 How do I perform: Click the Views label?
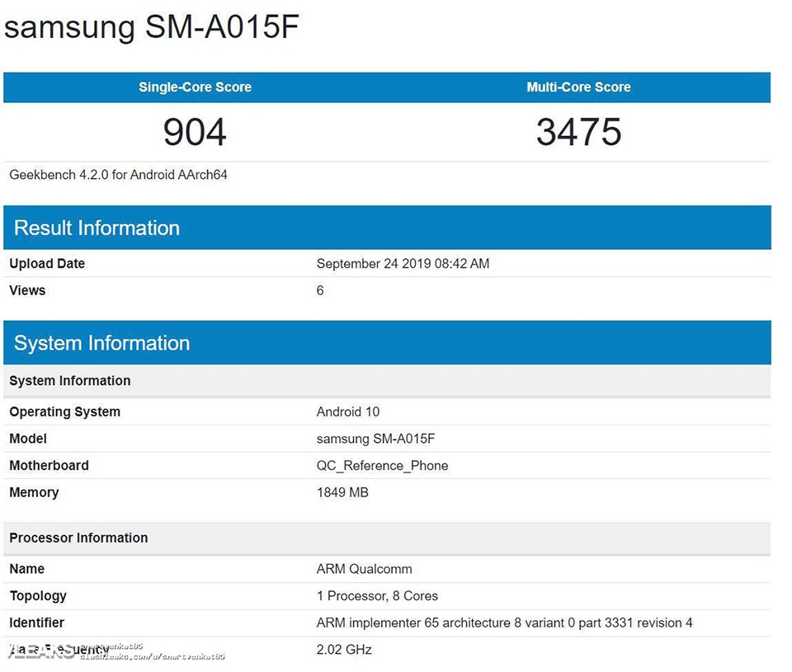tap(27, 290)
